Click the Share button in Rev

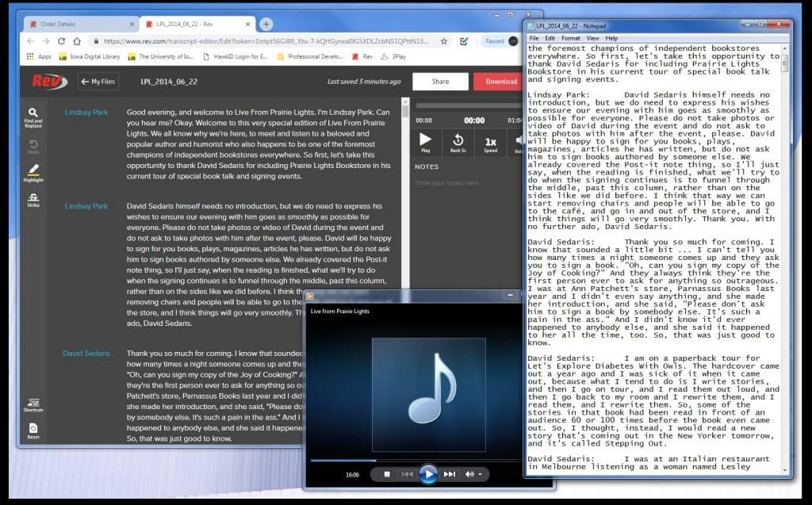(441, 81)
